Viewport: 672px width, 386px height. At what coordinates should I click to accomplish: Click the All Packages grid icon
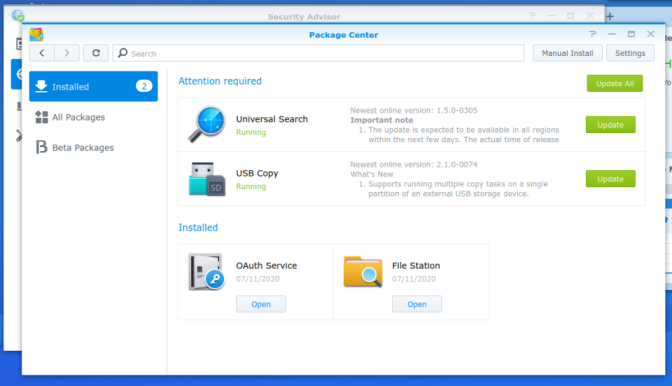click(x=42, y=117)
